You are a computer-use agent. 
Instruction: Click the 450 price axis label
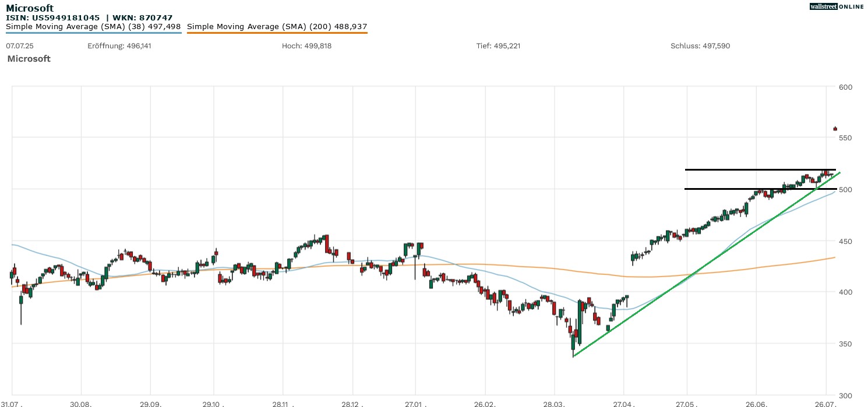pyautogui.click(x=845, y=241)
